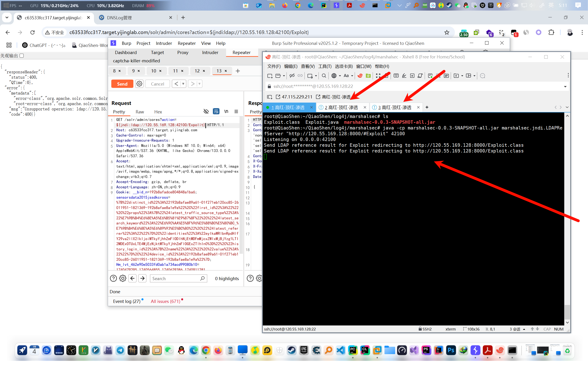
Task: Expand the Xshell address bar dropdown
Action: [x=565, y=86]
